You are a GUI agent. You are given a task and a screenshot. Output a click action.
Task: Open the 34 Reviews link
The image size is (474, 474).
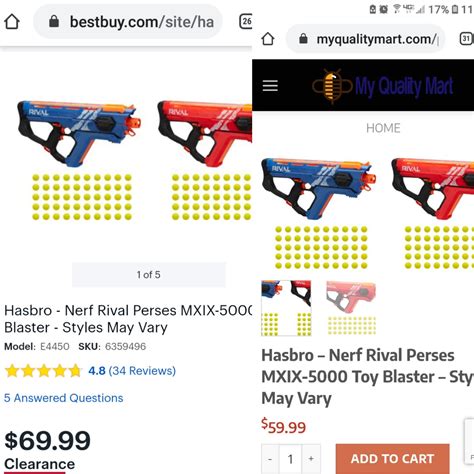[142, 371]
